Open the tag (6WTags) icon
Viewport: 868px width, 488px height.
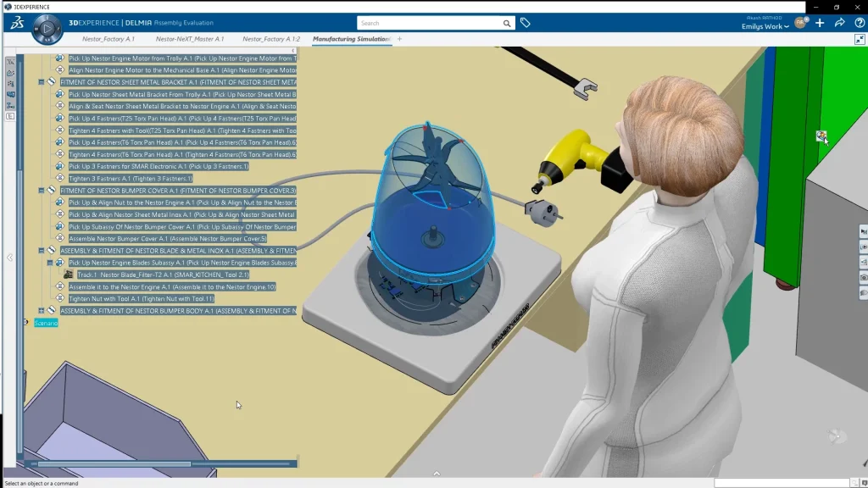pyautogui.click(x=526, y=23)
